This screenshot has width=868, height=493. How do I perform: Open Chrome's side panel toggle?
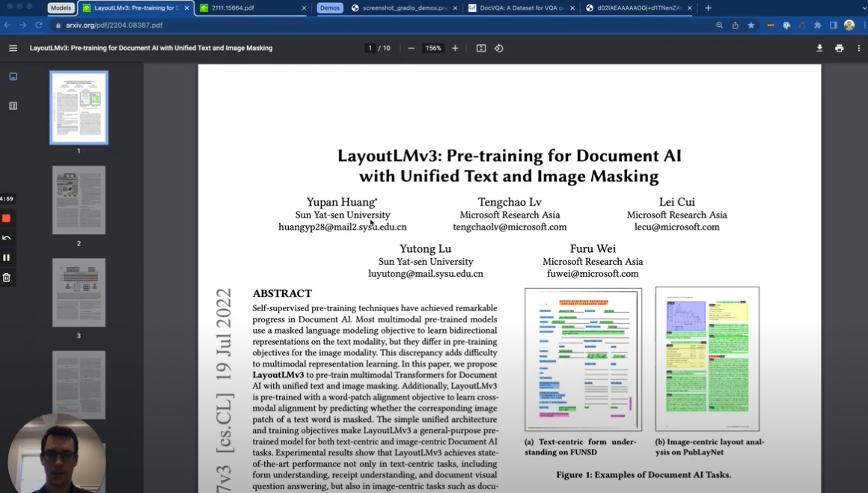(x=831, y=25)
